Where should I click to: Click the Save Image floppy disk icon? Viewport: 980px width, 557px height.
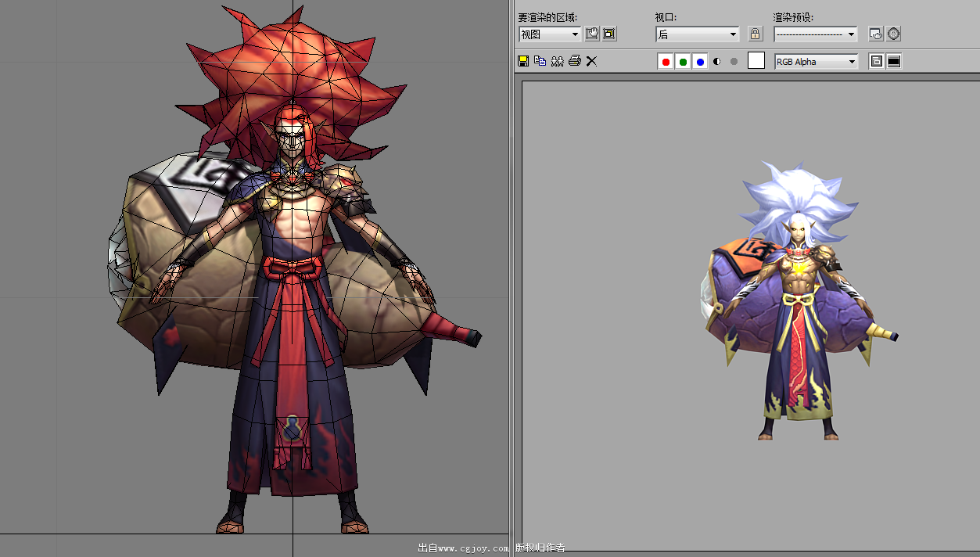point(523,61)
